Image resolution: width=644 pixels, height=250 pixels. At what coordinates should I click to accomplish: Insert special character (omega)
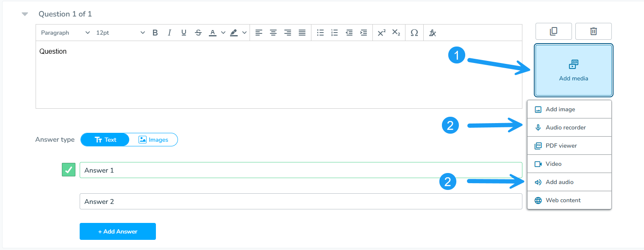(414, 33)
